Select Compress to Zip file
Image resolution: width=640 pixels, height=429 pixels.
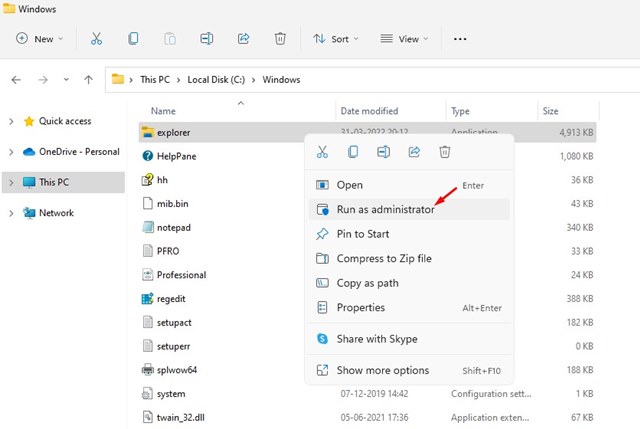coord(409,258)
